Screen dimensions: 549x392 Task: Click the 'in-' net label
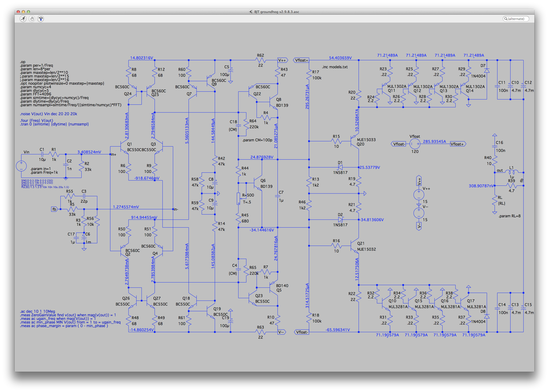pos(176,209)
